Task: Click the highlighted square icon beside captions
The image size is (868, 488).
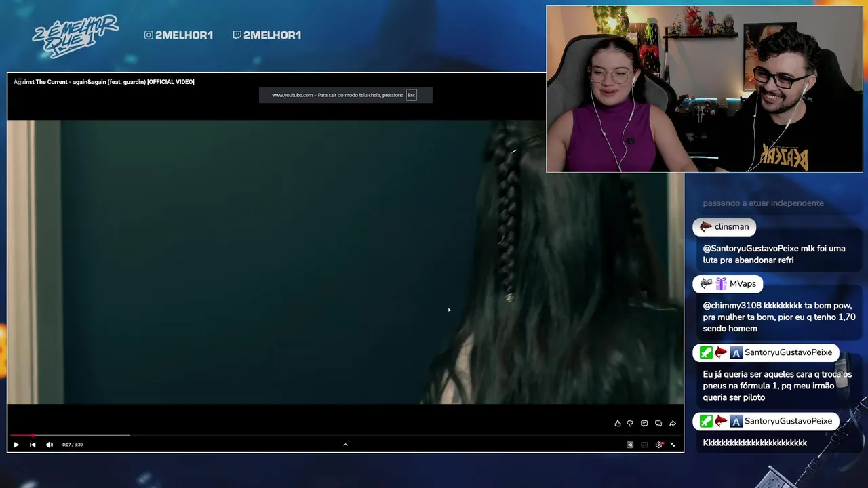Action: point(630,445)
